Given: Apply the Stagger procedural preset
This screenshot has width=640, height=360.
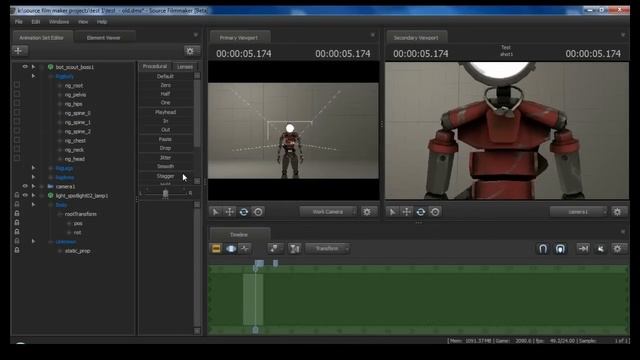Looking at the screenshot, I should click(165, 176).
